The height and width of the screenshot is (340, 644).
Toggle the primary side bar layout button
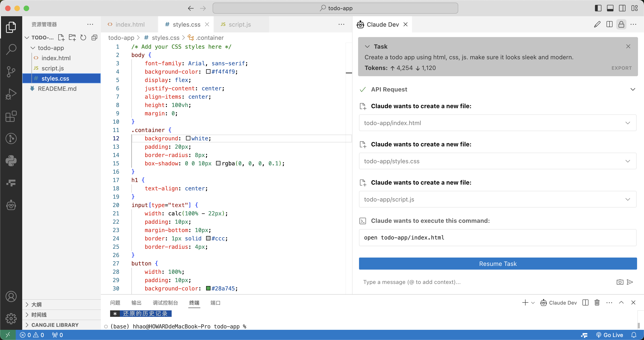tap(598, 8)
